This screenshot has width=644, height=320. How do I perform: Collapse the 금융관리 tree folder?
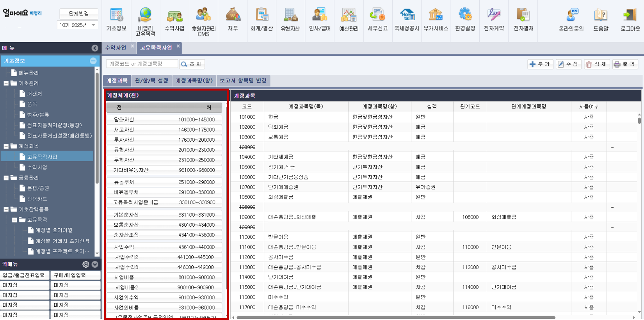pos(6,178)
